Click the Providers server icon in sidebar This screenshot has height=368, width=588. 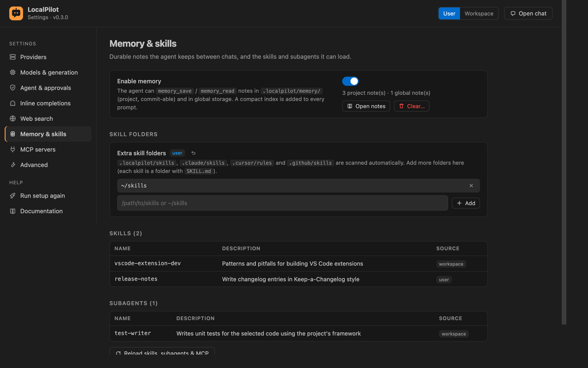tap(13, 57)
